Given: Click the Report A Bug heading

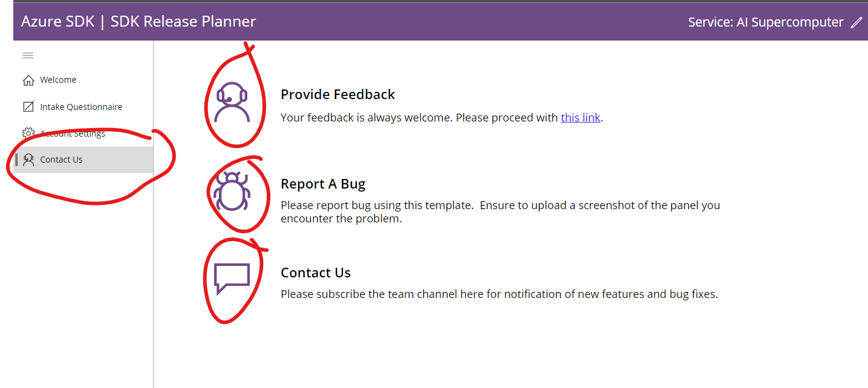Looking at the screenshot, I should point(323,184).
